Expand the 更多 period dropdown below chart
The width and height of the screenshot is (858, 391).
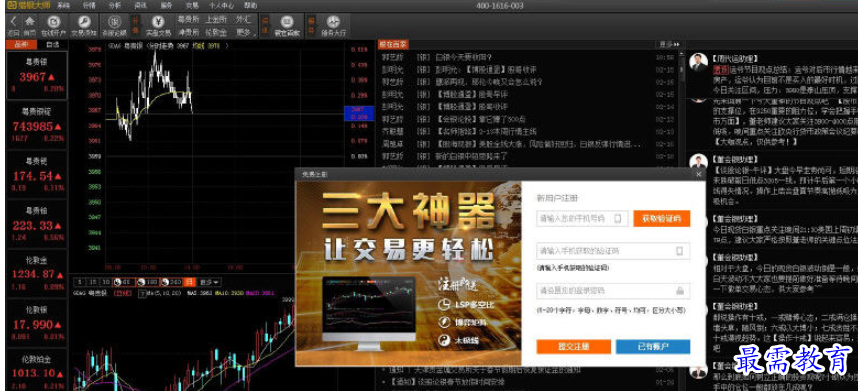tap(209, 282)
